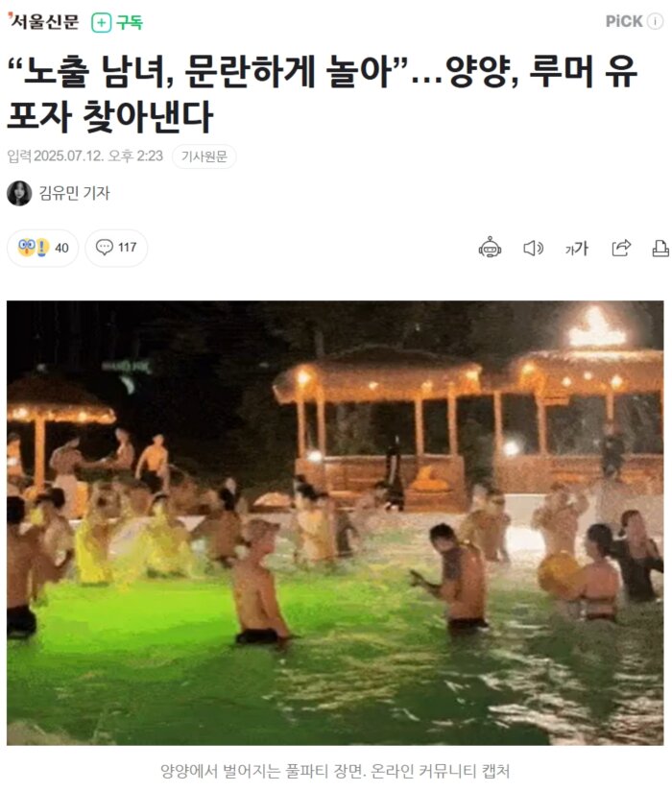
Task: Go to the 서울신문 publisher page
Action: [x=43, y=22]
